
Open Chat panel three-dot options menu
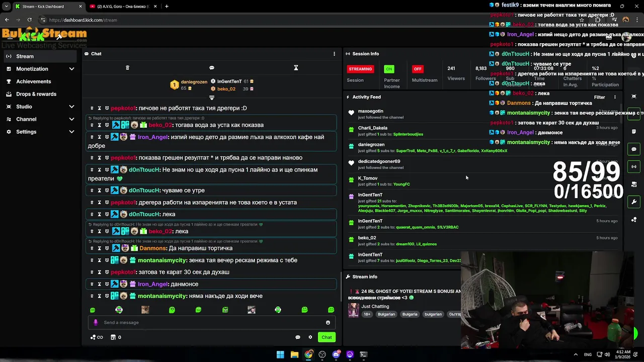pos(334,54)
